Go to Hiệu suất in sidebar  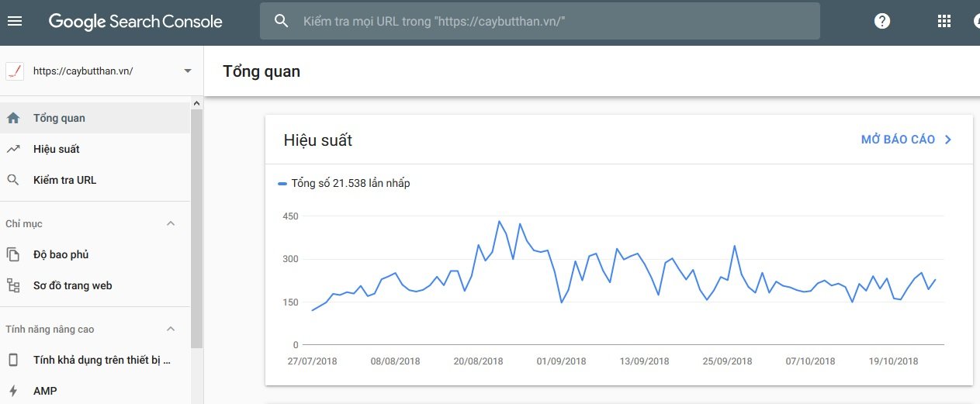[x=57, y=149]
